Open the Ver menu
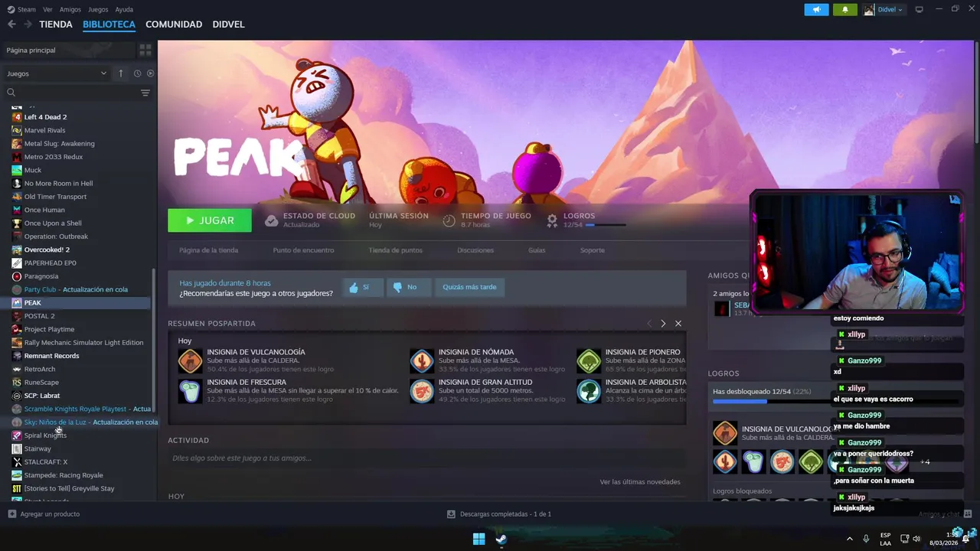Screen dimensions: 980x551 47,10
